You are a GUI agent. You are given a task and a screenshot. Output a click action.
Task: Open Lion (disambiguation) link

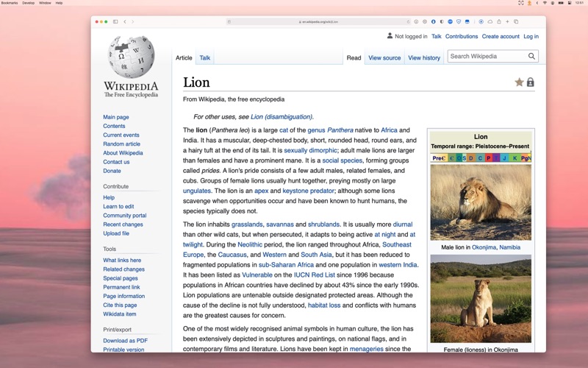(x=282, y=117)
